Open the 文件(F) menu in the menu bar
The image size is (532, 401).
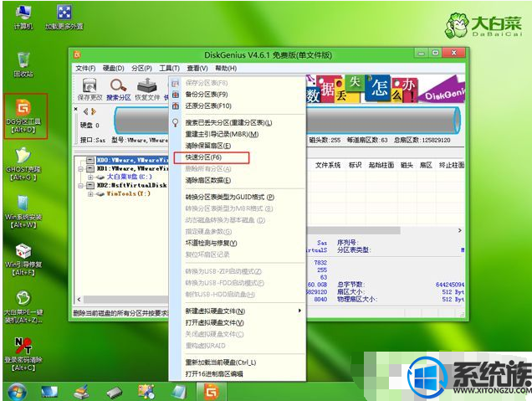coord(84,68)
